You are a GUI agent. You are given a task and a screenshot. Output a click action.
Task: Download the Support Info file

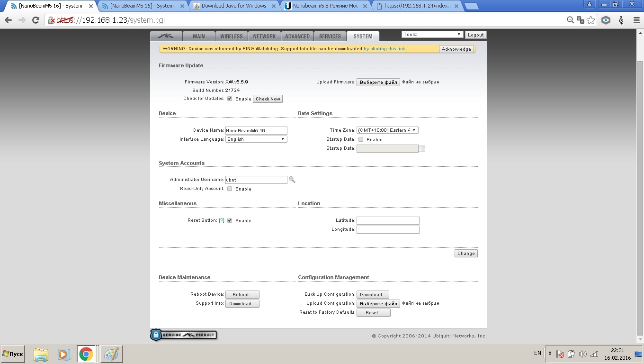point(242,303)
